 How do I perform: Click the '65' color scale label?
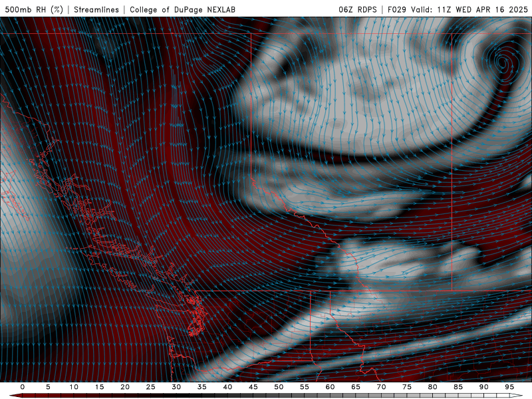point(356,387)
